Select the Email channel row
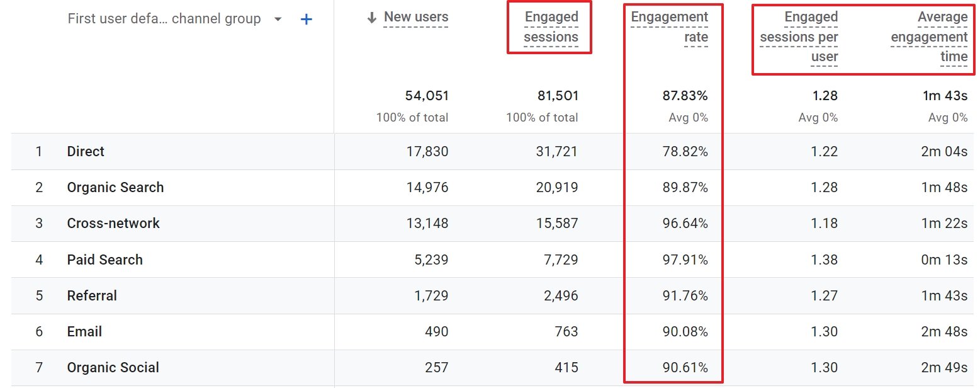 click(84, 331)
